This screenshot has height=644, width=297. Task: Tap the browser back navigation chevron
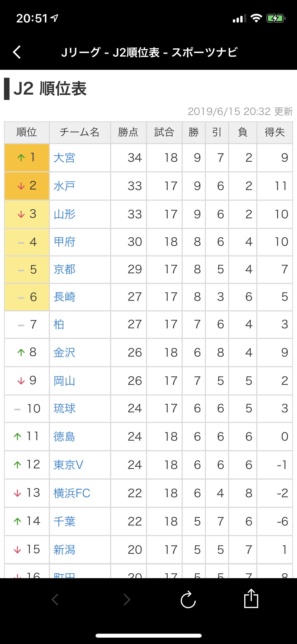pyautogui.click(x=55, y=600)
